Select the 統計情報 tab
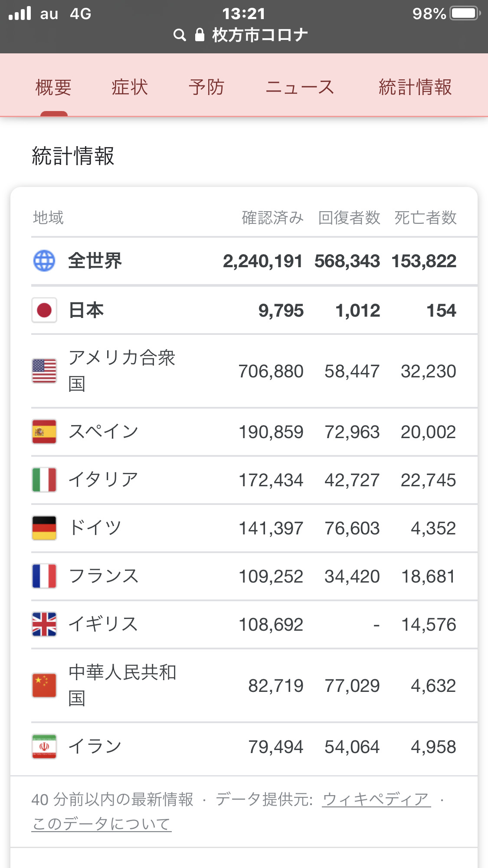488x868 pixels. [415, 87]
